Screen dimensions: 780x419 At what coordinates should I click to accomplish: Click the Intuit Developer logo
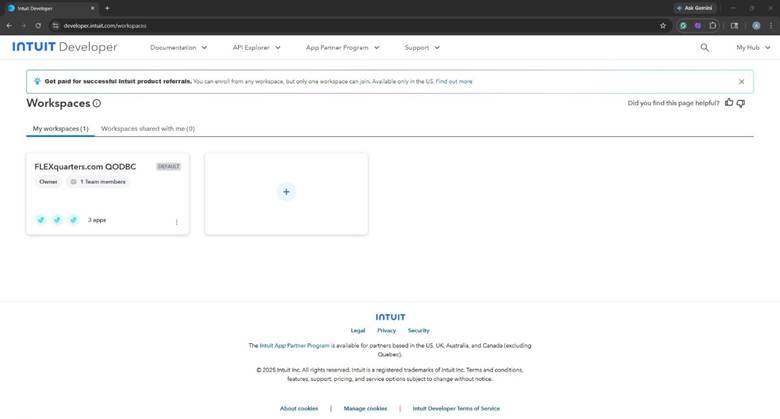point(65,47)
